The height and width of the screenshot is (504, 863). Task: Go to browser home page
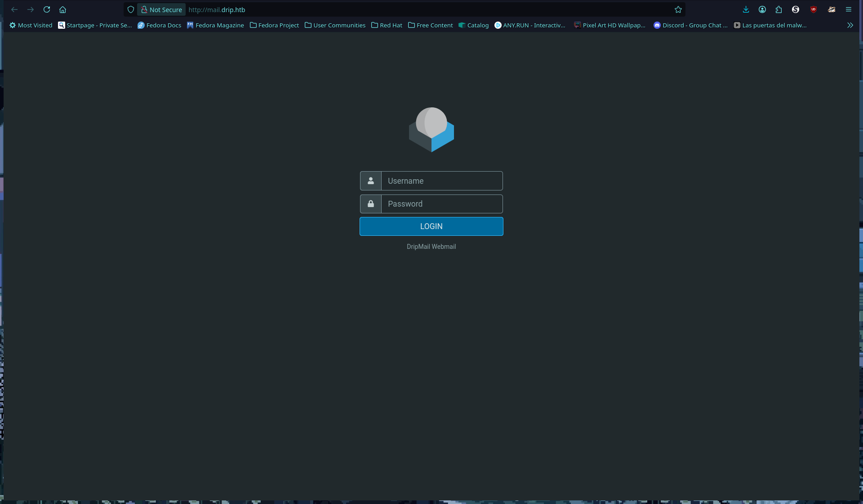(62, 9)
